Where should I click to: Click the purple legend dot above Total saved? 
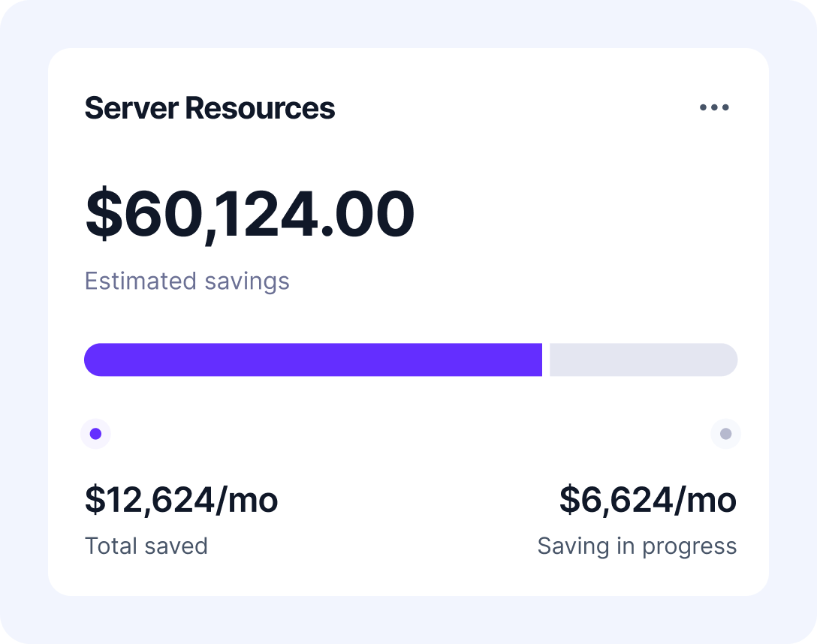[95, 434]
